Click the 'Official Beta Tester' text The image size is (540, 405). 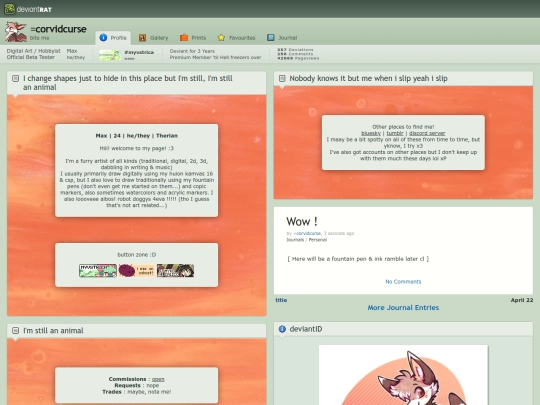[31, 57]
